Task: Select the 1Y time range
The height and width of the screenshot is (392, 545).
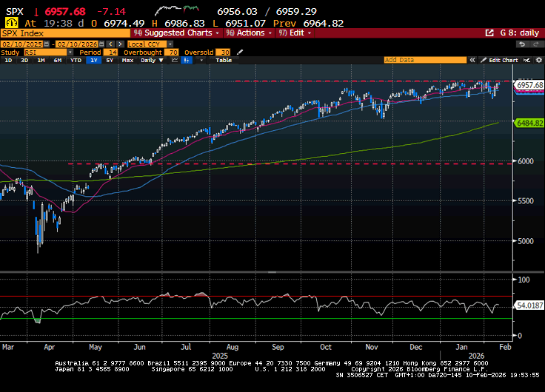Action: click(x=93, y=60)
